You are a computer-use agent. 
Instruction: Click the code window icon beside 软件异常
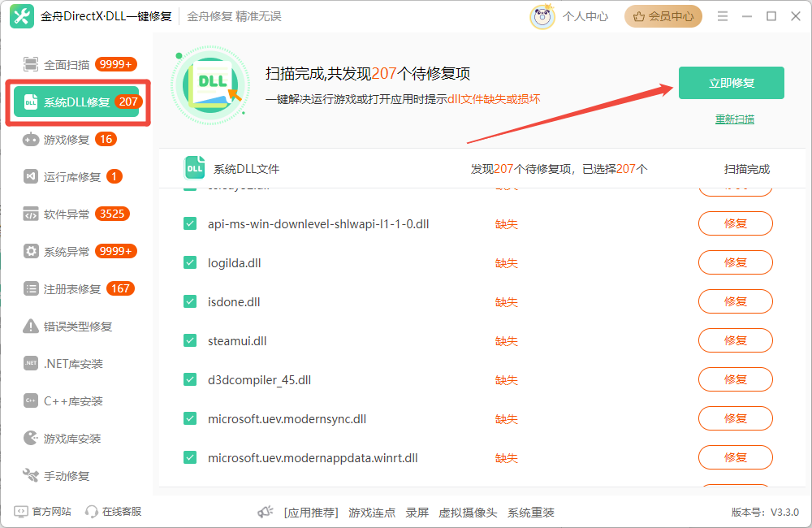point(31,214)
